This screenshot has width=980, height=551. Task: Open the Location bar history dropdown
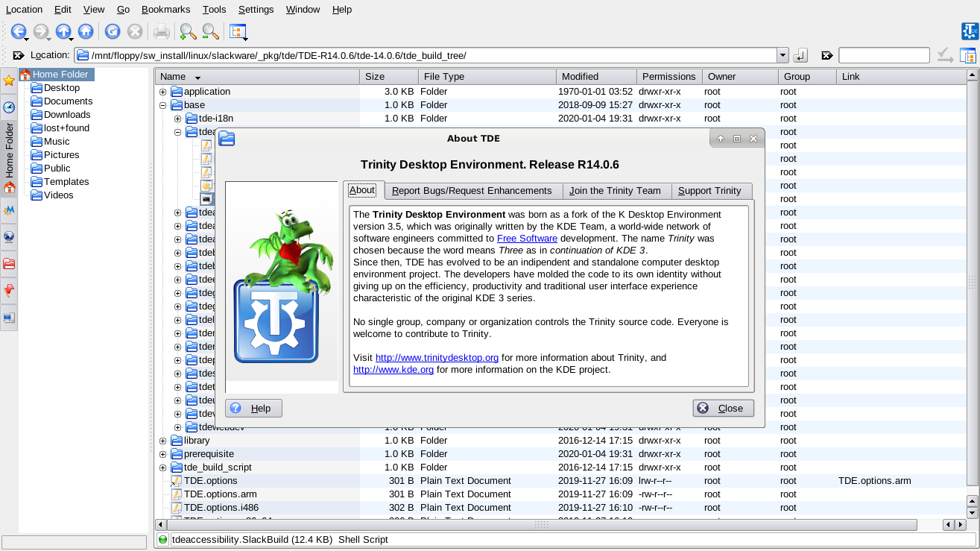783,55
